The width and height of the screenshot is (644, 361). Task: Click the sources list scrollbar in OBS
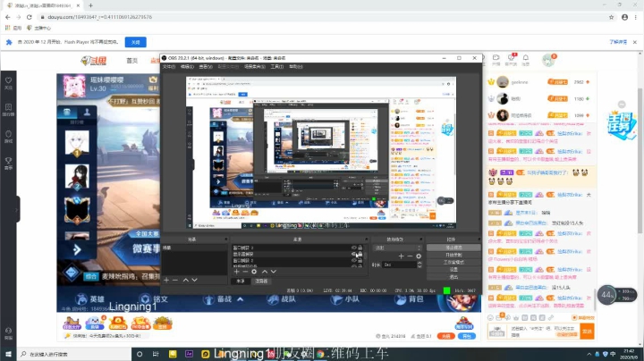tap(367, 256)
